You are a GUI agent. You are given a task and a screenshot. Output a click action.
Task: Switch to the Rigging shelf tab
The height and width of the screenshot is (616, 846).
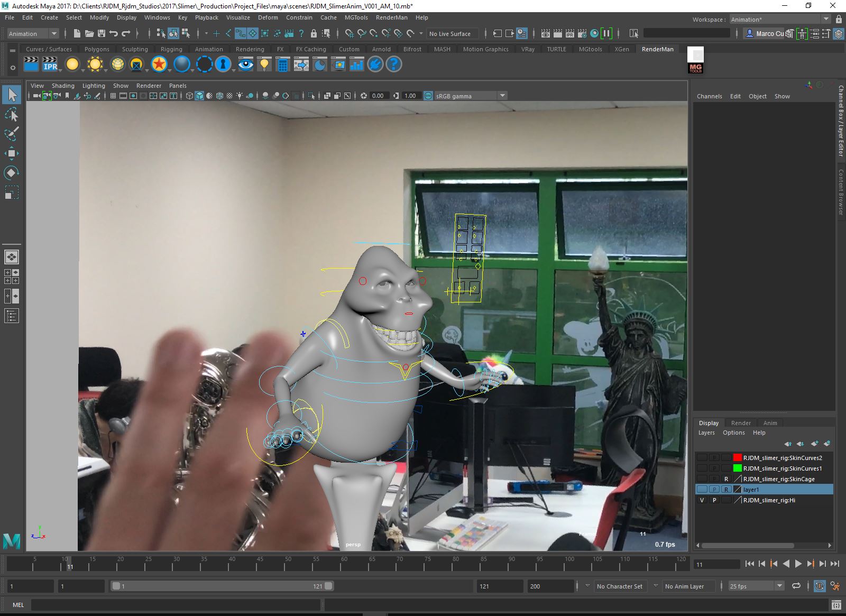tap(171, 49)
